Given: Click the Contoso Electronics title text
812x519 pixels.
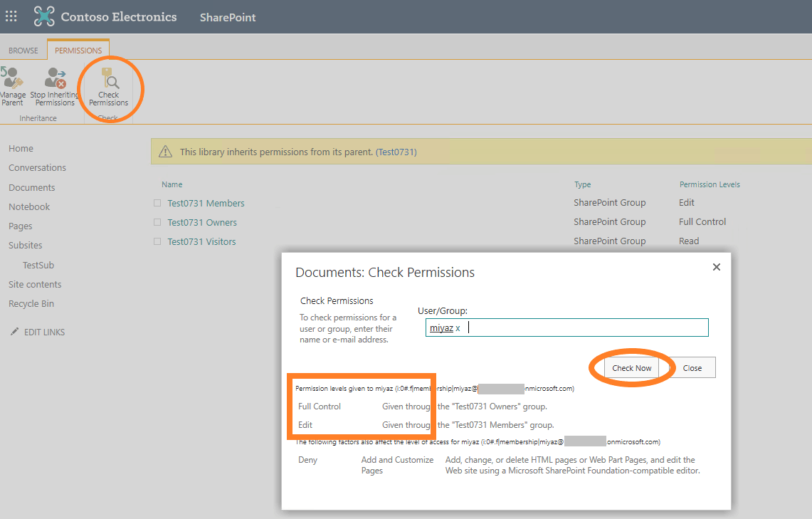Looking at the screenshot, I should click(x=119, y=17).
